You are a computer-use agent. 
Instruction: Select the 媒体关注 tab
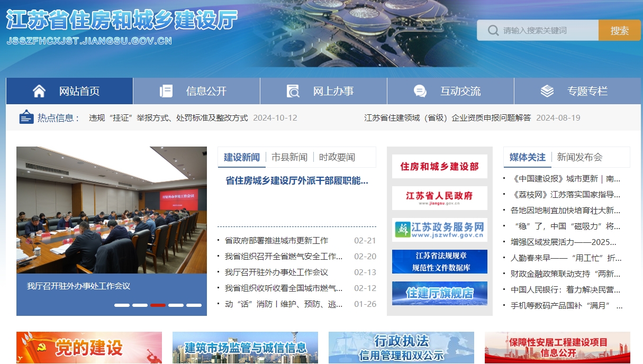(x=527, y=158)
